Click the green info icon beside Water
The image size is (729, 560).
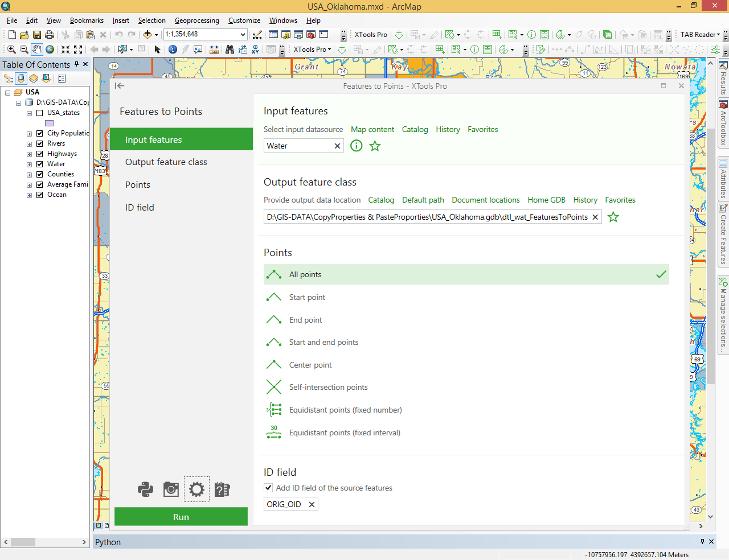[x=356, y=146]
